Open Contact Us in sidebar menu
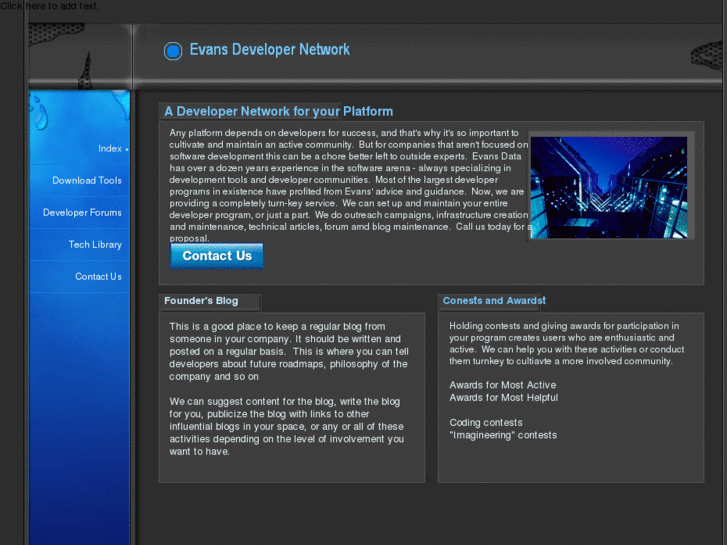Image resolution: width=727 pixels, height=545 pixels. click(98, 276)
